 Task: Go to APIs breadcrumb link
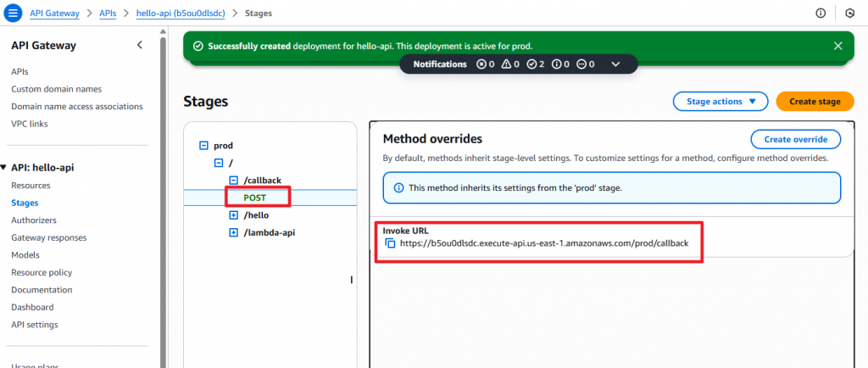[x=108, y=13]
